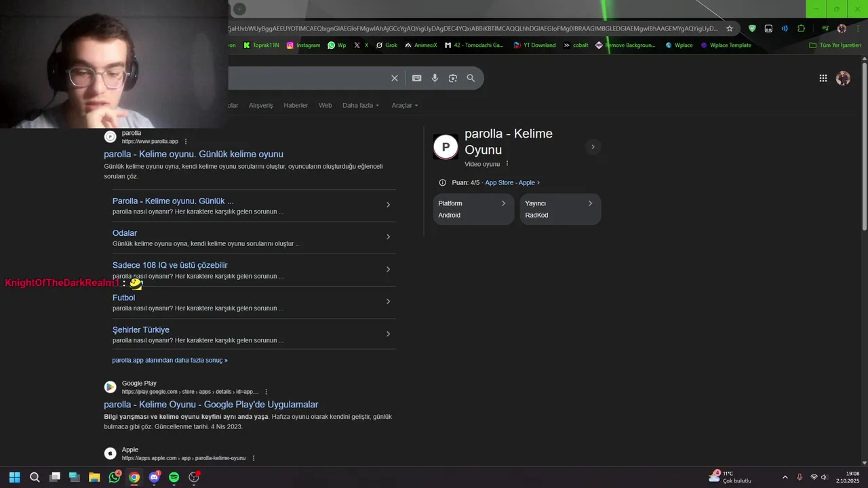
Task: Open File Explorer from the taskbar
Action: (x=94, y=477)
